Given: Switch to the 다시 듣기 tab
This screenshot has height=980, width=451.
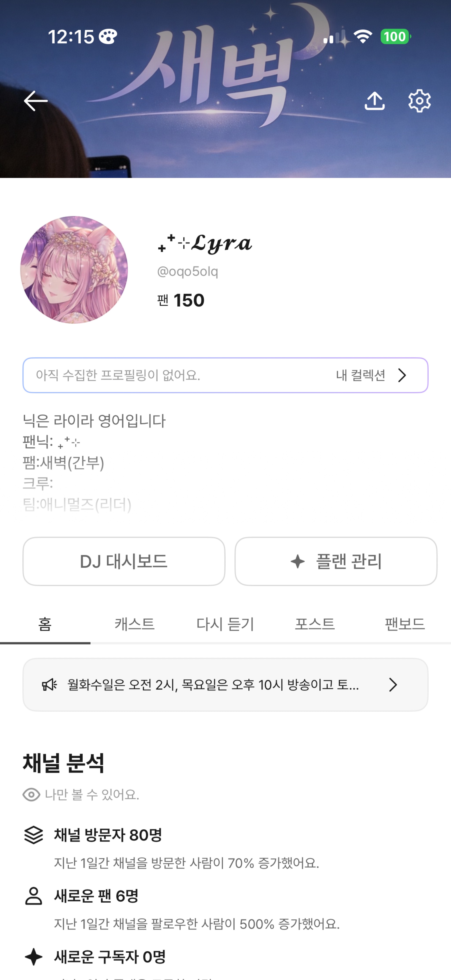Looking at the screenshot, I should 225,624.
